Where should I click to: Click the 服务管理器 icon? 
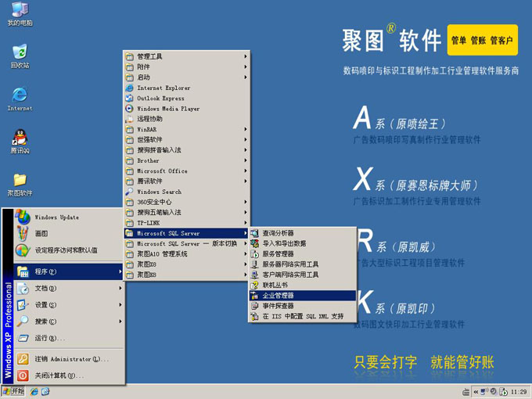[254, 253]
